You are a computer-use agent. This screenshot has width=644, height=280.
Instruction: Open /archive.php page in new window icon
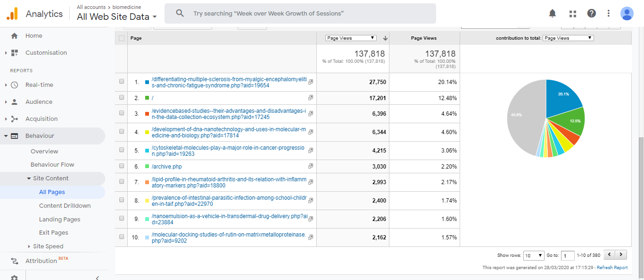click(x=310, y=166)
